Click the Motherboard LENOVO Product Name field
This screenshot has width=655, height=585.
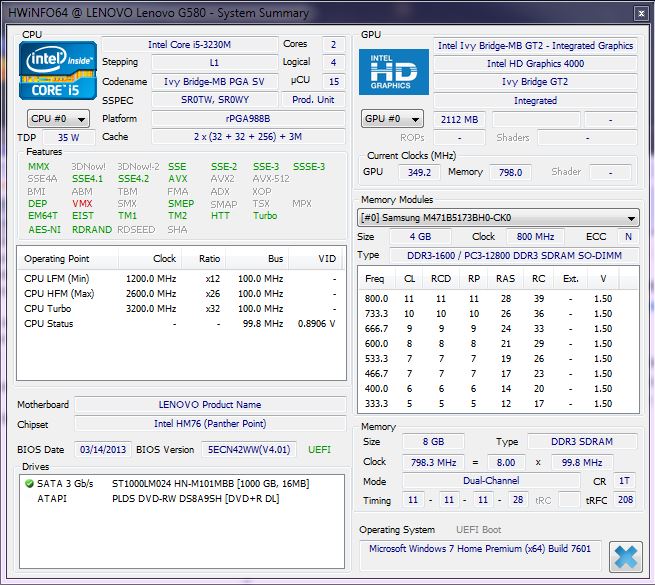tap(210, 404)
